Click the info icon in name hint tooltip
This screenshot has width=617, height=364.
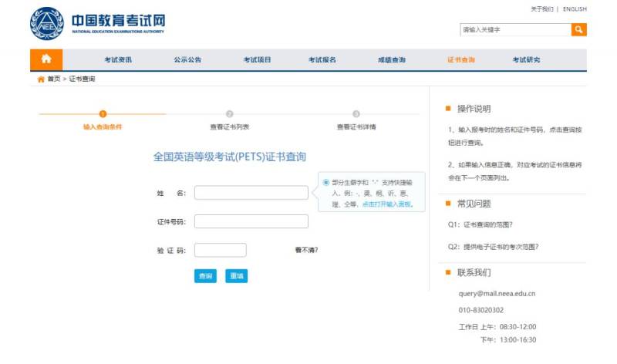tap(325, 182)
